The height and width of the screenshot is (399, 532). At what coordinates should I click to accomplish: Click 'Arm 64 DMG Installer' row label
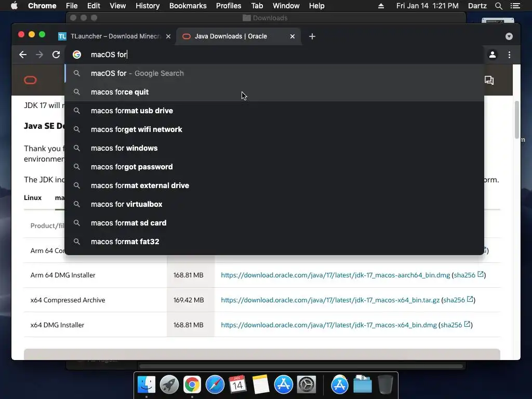[x=63, y=275]
